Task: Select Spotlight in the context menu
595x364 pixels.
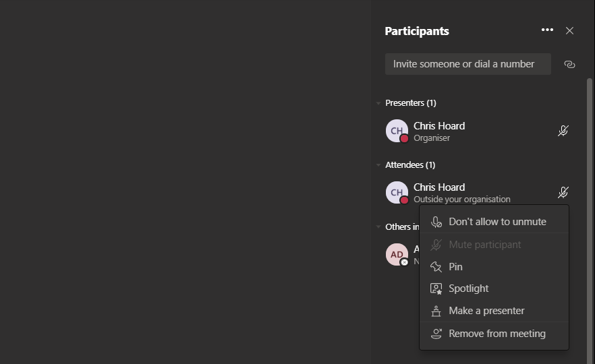Action: coord(468,289)
